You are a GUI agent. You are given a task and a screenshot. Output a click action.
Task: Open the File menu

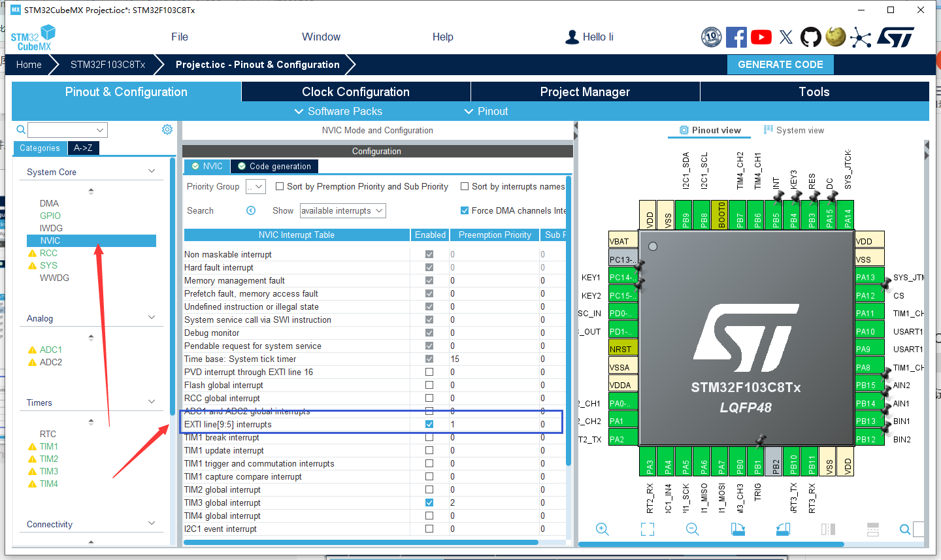click(180, 37)
